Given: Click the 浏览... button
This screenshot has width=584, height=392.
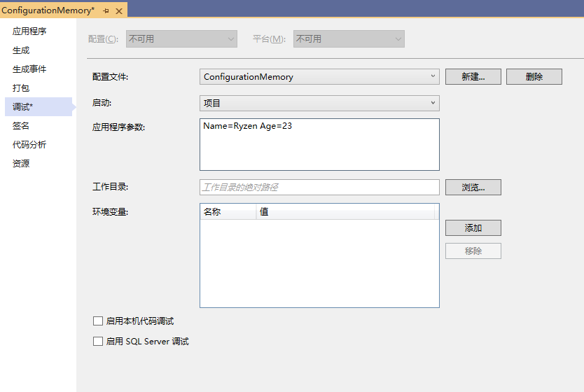Looking at the screenshot, I should (473, 188).
